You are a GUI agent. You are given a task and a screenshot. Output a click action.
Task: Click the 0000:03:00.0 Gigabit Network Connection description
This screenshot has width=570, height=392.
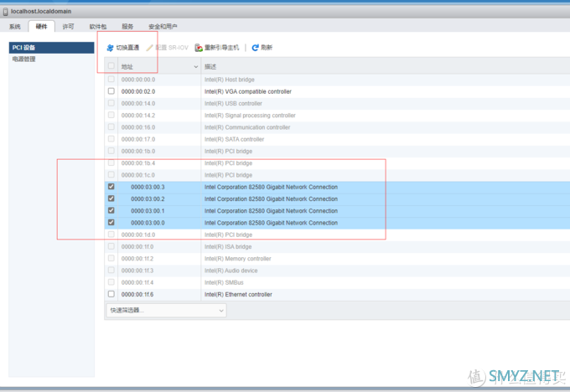pyautogui.click(x=271, y=223)
